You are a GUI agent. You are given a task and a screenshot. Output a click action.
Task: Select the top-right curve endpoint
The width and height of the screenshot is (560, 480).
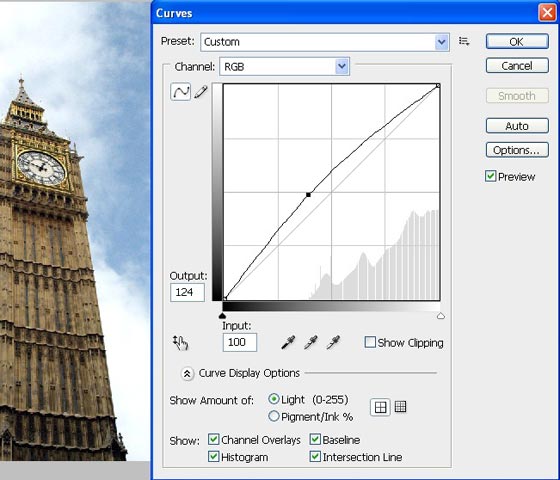[x=438, y=86]
